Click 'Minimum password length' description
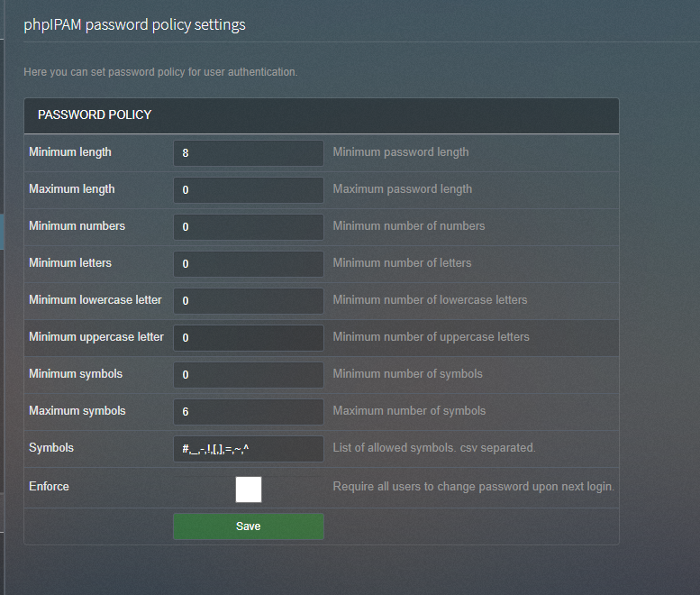This screenshot has width=700, height=595. point(401,151)
